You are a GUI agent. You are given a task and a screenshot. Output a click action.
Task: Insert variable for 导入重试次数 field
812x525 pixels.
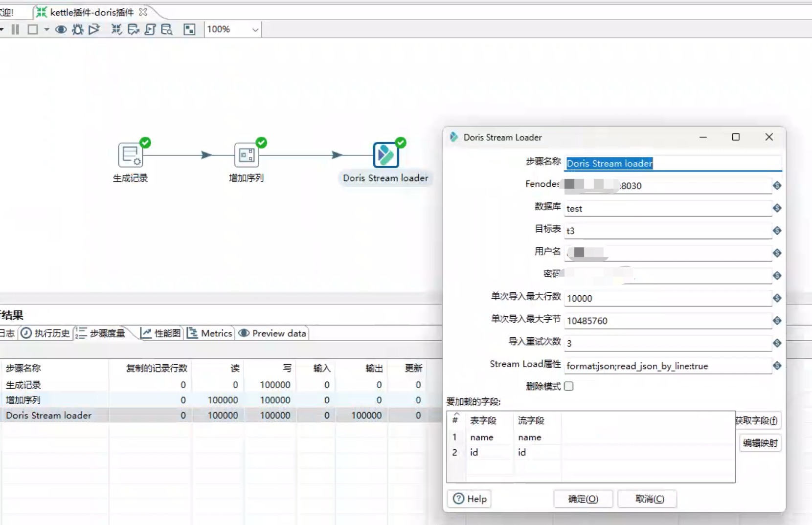[x=777, y=343]
